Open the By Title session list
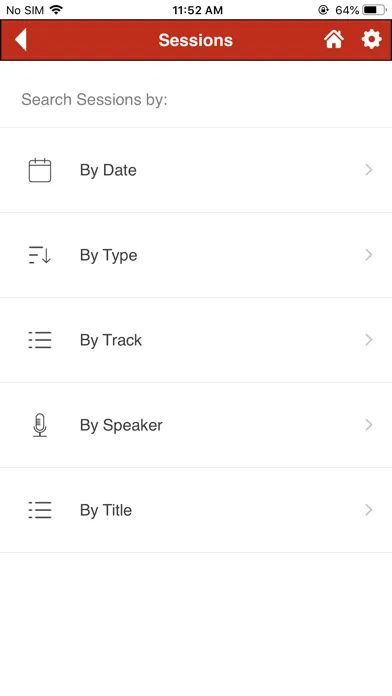Viewport: 392px width, 696px height. tap(196, 510)
